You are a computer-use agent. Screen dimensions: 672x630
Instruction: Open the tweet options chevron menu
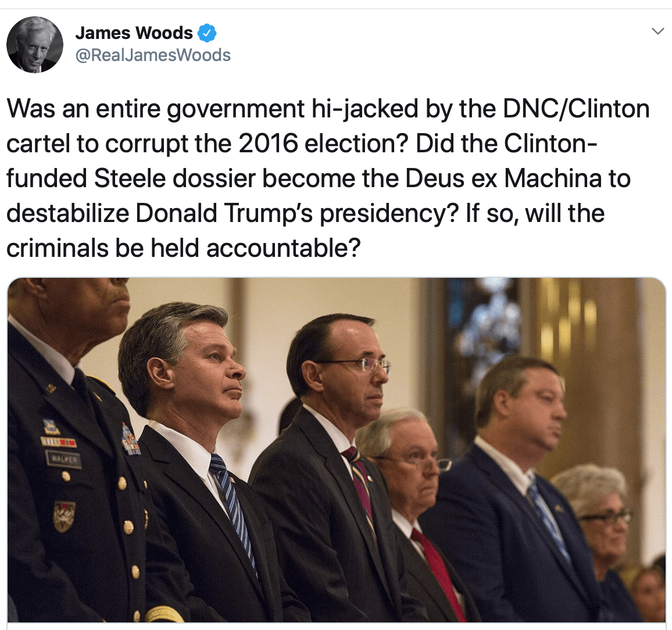pyautogui.click(x=657, y=31)
